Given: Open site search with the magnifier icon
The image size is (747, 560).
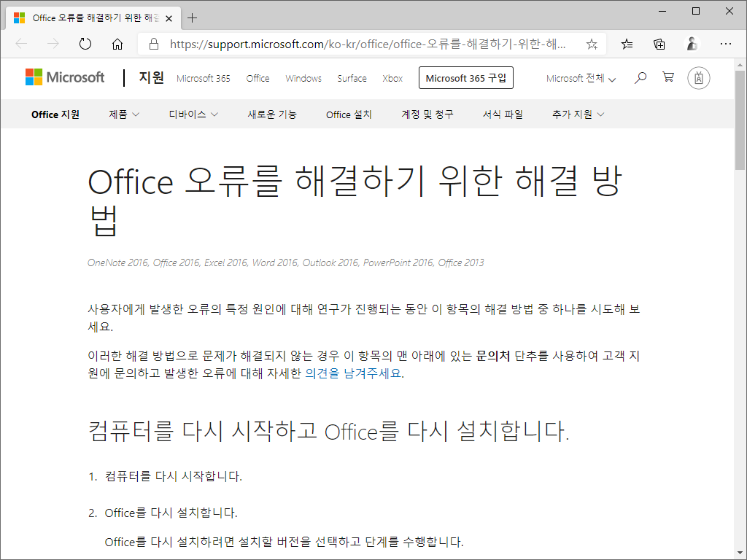Looking at the screenshot, I should [x=640, y=77].
